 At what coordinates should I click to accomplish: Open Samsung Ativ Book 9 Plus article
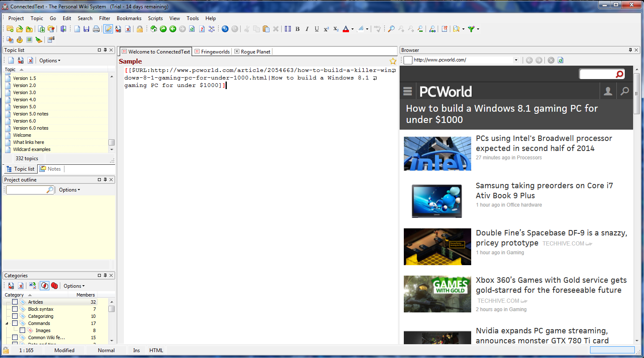tap(544, 191)
